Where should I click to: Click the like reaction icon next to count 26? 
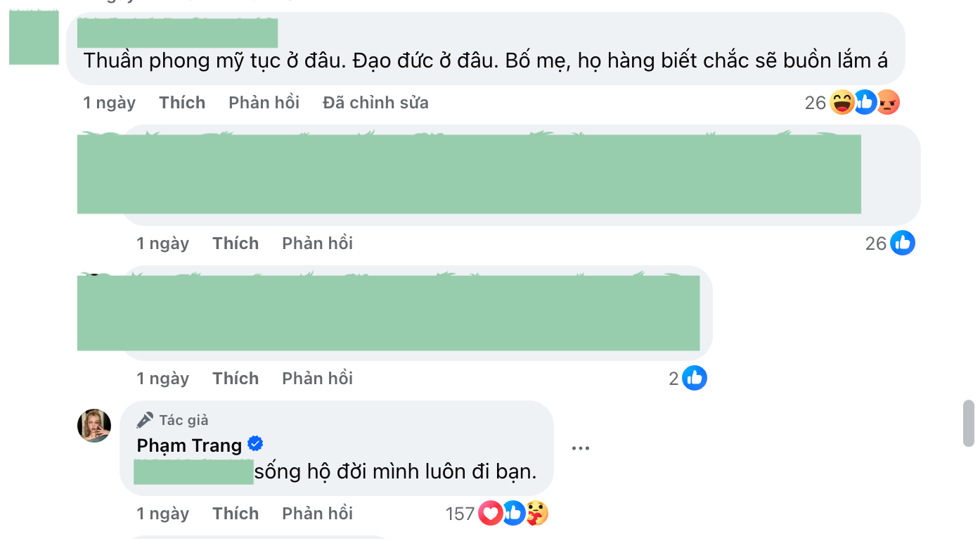coord(865,102)
